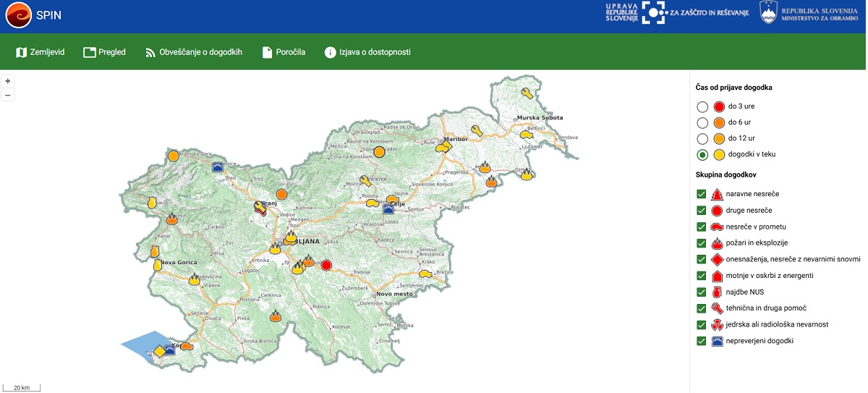Open the Izjava o dostopnosti page
This screenshot has height=393, width=868.
[x=367, y=52]
